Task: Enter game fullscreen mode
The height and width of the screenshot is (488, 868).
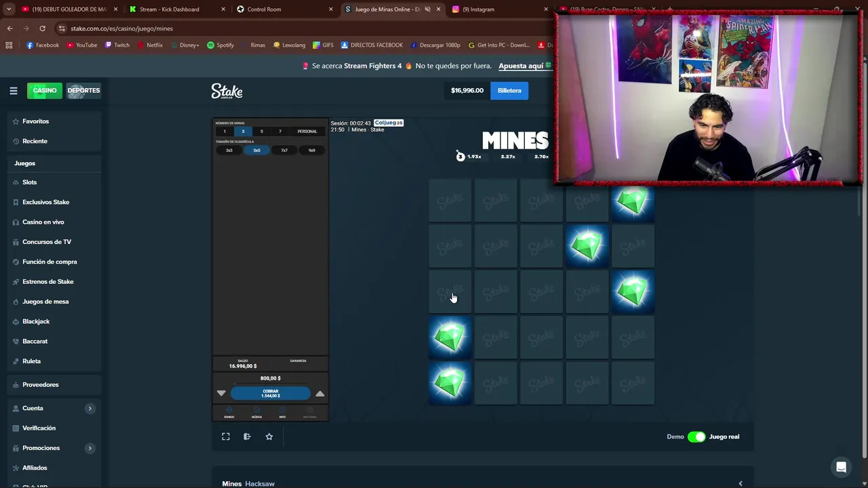Action: (226, 436)
